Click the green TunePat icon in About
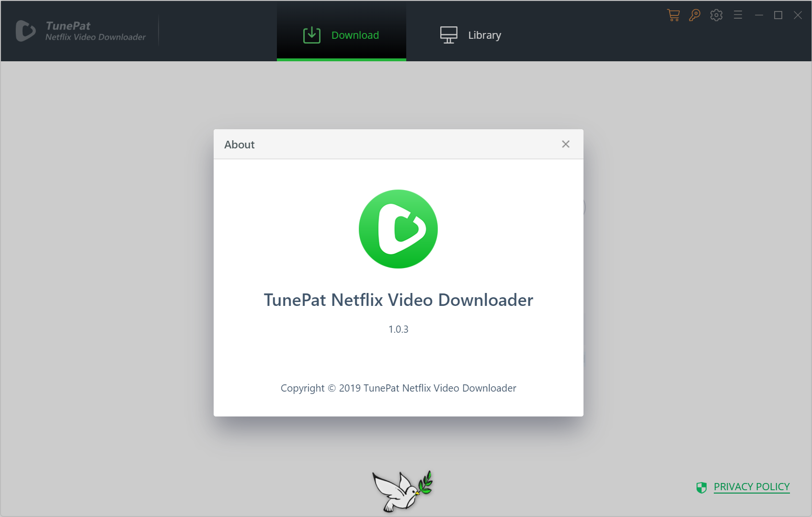The width and height of the screenshot is (812, 517). pos(398,229)
